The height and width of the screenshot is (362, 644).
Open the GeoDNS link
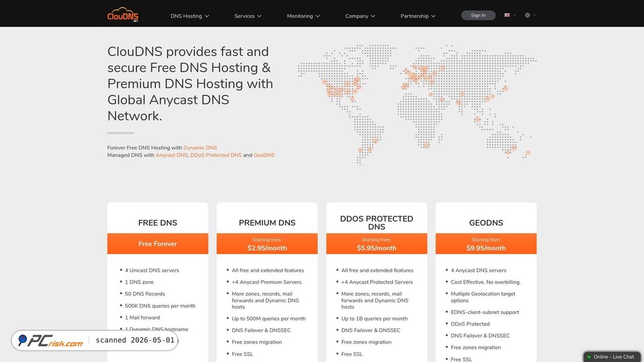tap(263, 155)
